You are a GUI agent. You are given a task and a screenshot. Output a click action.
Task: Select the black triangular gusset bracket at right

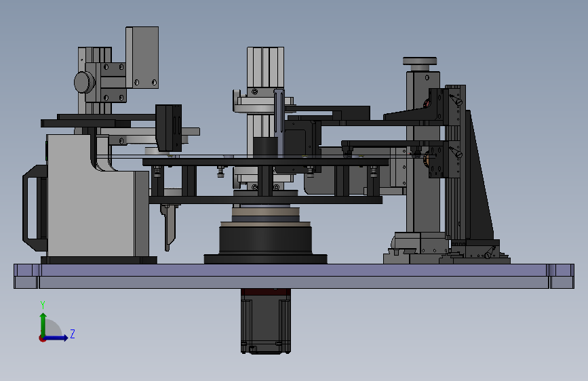(481, 176)
